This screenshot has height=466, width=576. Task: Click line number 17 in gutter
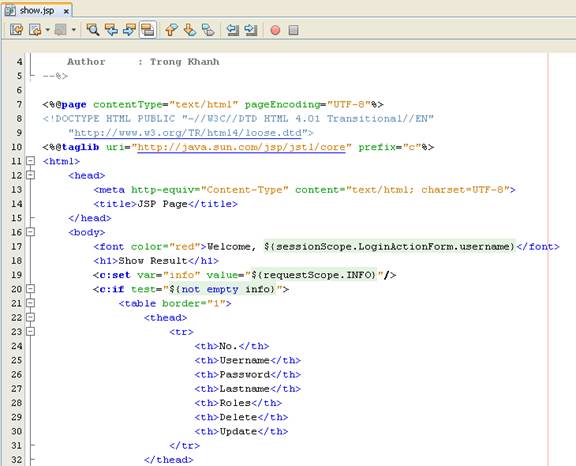[x=17, y=246]
